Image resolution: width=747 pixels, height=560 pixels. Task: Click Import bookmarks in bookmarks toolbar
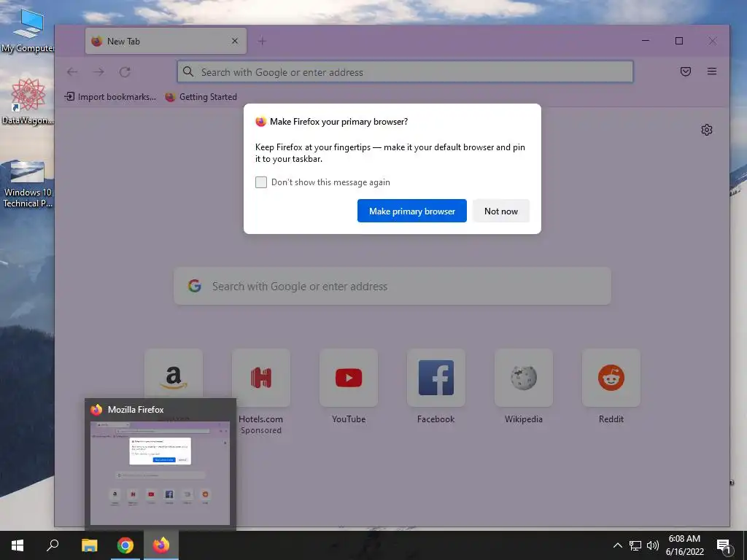pos(110,97)
